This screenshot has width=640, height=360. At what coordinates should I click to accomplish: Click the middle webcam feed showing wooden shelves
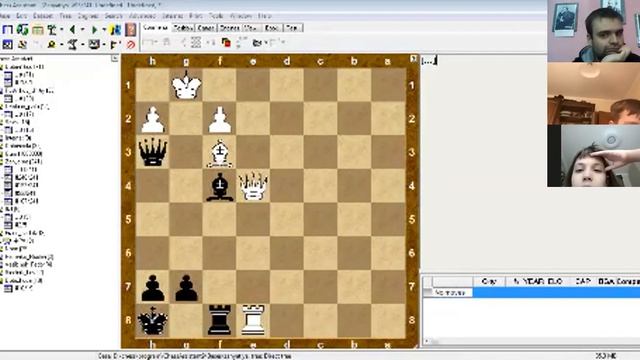[593, 94]
